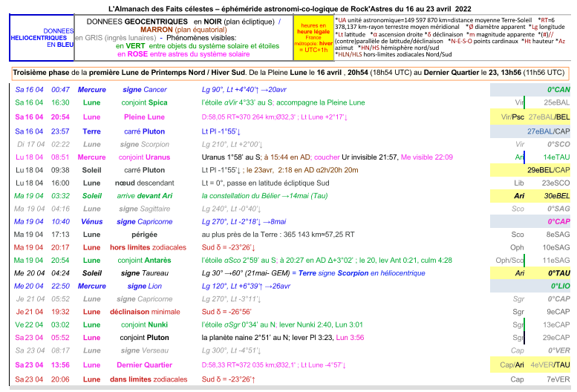Select the 'signe Taureau' event entry
577x392 pixels.
(x=146, y=272)
